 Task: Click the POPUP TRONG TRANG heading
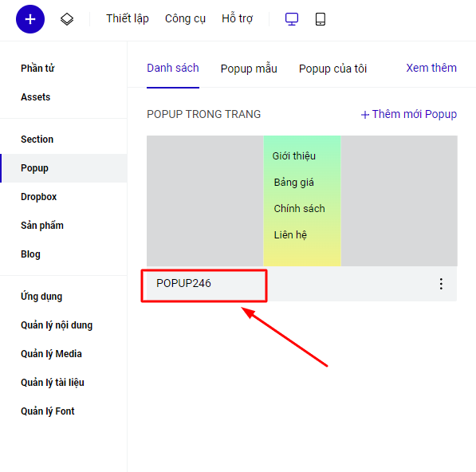point(203,115)
